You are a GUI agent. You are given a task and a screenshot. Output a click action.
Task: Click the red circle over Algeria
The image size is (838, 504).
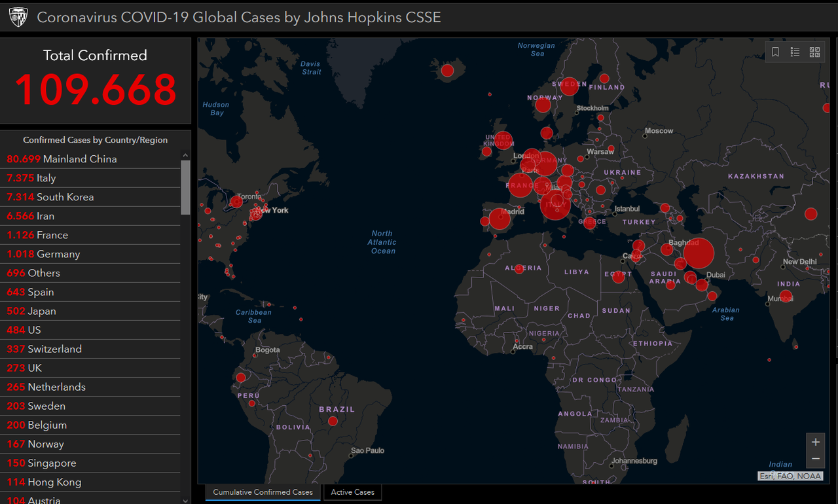[519, 268]
